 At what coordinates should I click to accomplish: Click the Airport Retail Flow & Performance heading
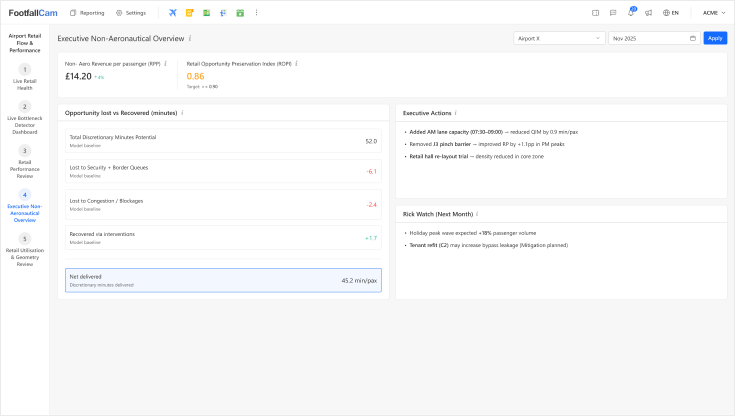(x=25, y=43)
